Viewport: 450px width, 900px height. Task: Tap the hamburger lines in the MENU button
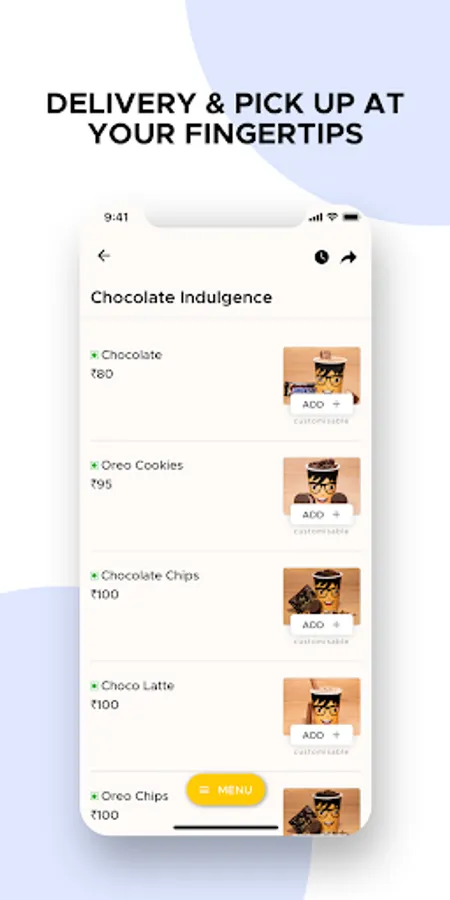204,790
